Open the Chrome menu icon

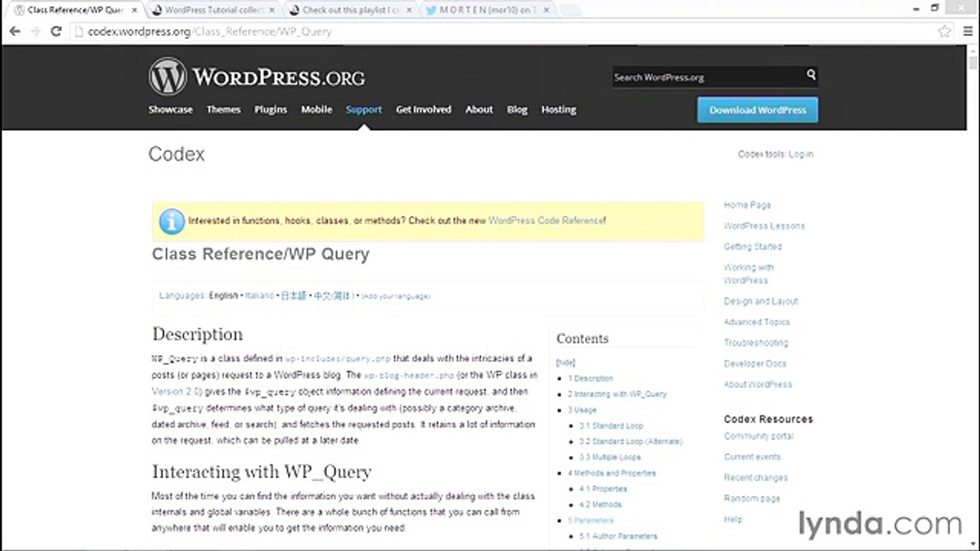[x=966, y=31]
